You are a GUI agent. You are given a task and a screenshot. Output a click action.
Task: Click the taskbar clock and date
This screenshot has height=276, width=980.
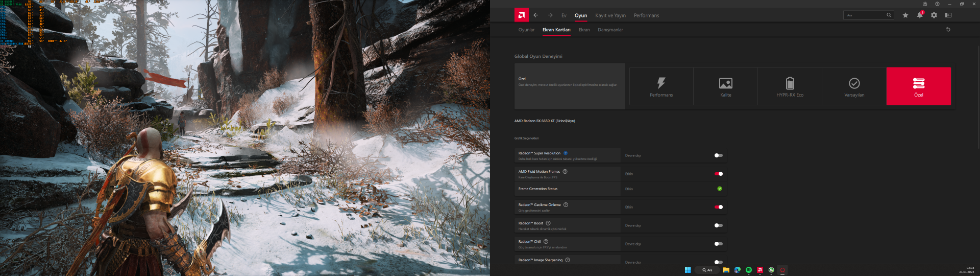coord(966,270)
